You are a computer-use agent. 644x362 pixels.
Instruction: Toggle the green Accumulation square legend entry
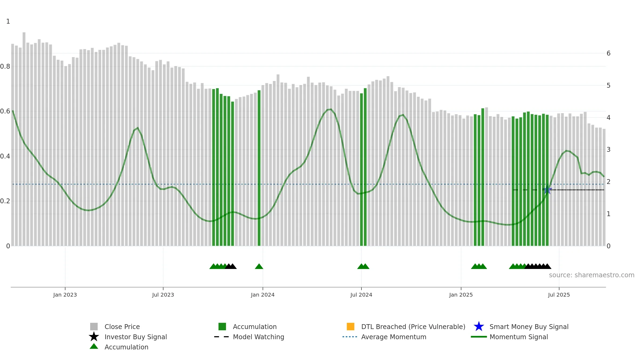tap(222, 327)
